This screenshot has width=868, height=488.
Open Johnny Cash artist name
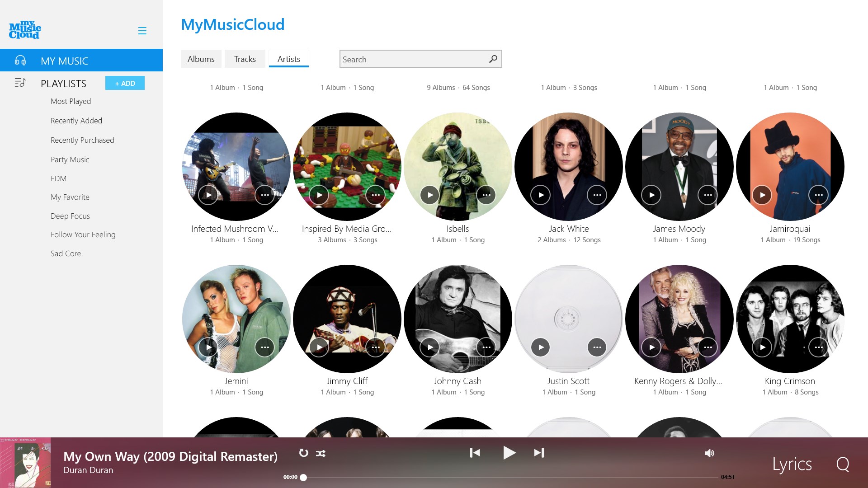pyautogui.click(x=458, y=381)
